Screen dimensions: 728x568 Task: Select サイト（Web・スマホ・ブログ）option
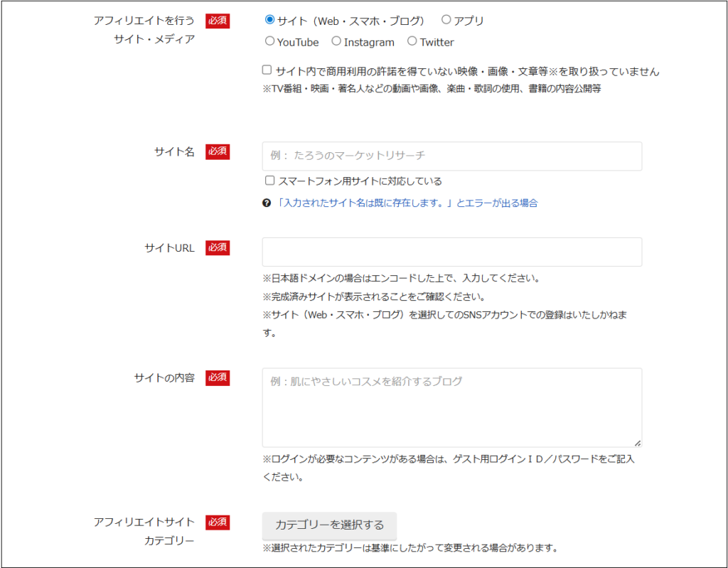[x=271, y=20]
